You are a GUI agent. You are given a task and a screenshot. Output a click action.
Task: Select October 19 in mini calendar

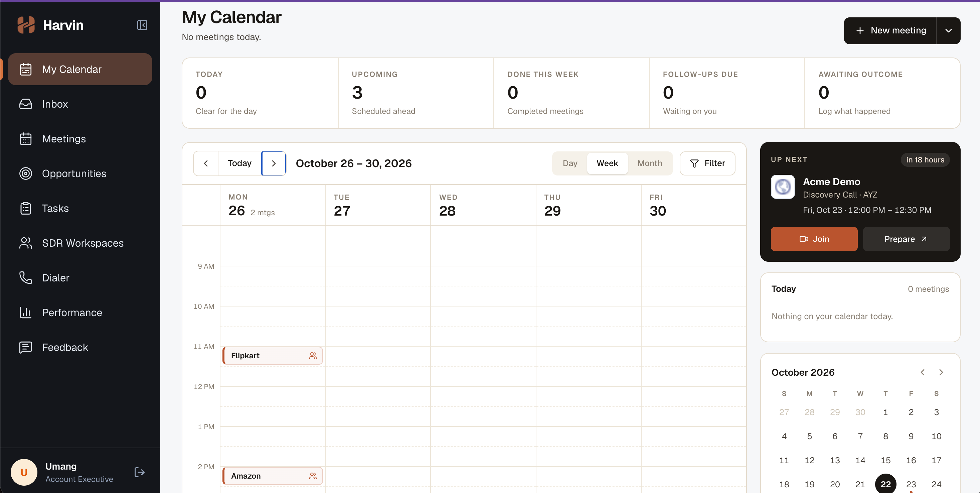tap(810, 484)
